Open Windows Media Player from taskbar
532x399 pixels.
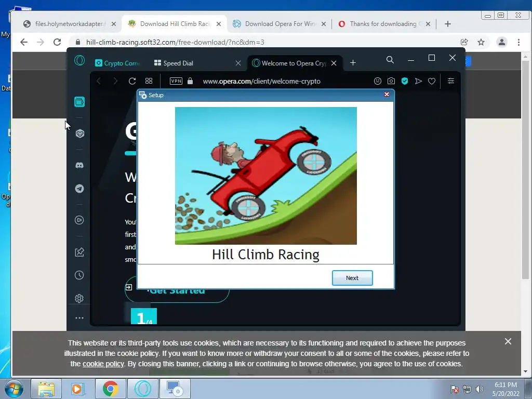(x=78, y=389)
